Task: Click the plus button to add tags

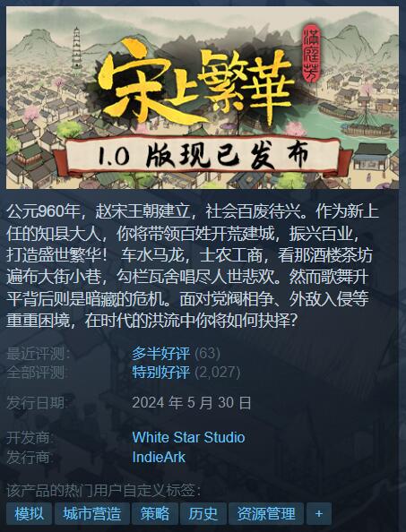Action: (319, 514)
